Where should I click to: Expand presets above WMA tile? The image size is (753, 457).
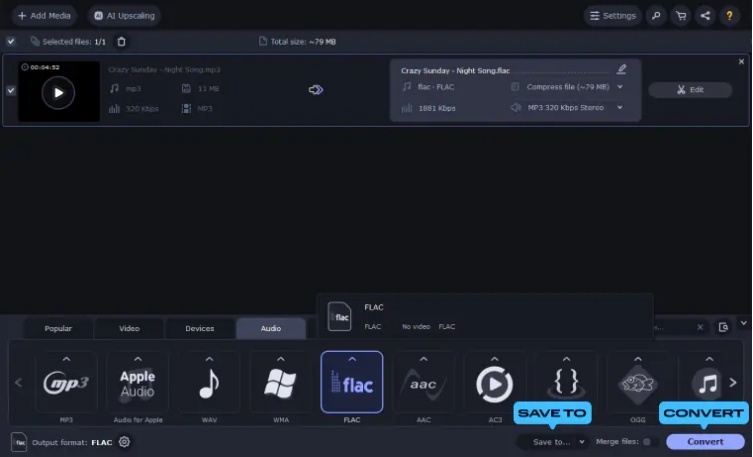point(281,359)
